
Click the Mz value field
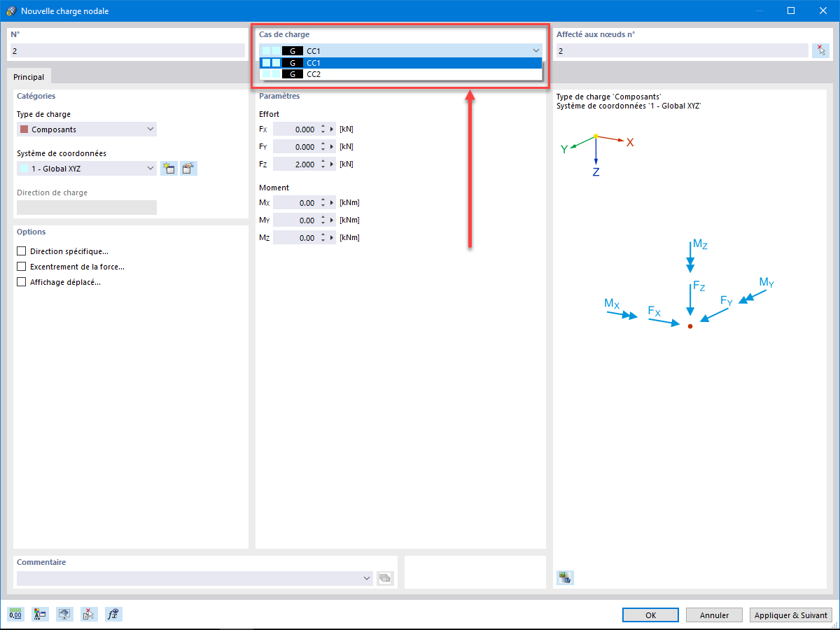(295, 238)
